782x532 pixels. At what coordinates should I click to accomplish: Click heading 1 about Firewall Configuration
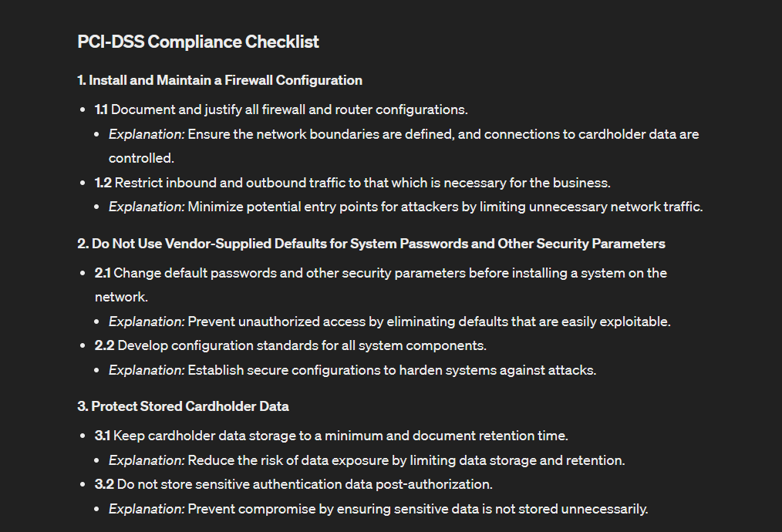(220, 80)
